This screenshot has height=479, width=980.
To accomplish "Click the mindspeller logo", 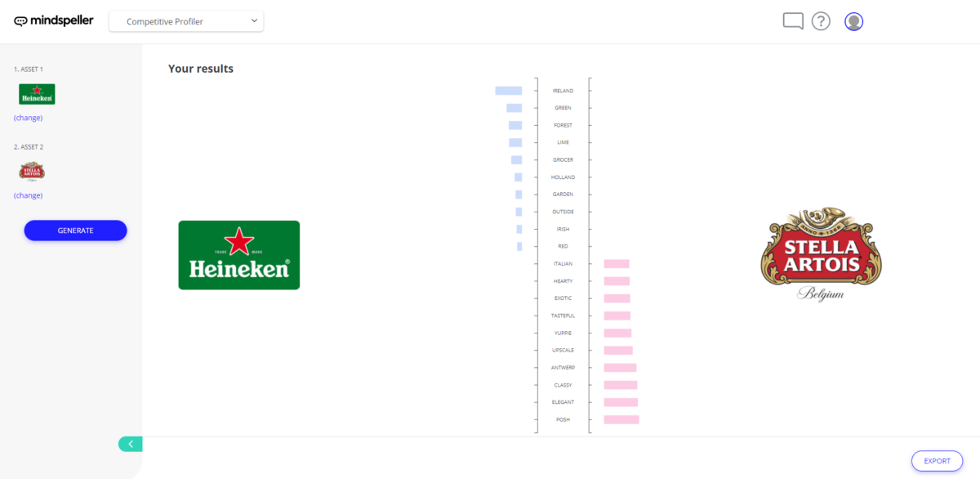I will (53, 20).
